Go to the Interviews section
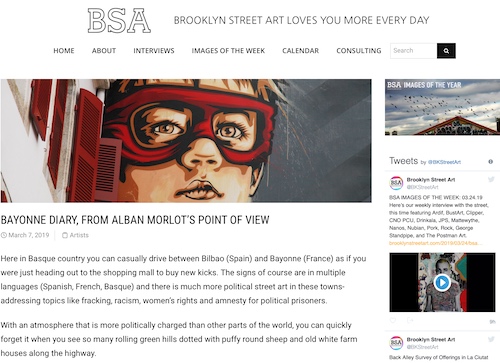 pos(154,51)
